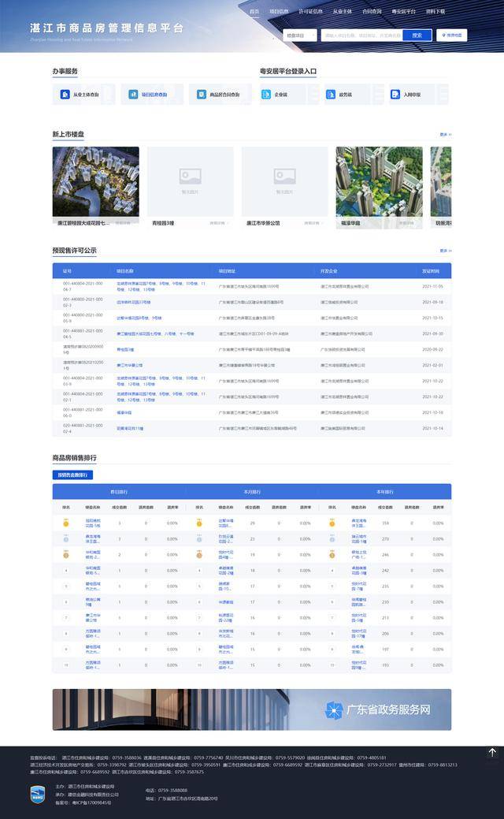The image size is (504, 819).
Task: Click the 商品房合同查询 icon
Action: point(202,95)
